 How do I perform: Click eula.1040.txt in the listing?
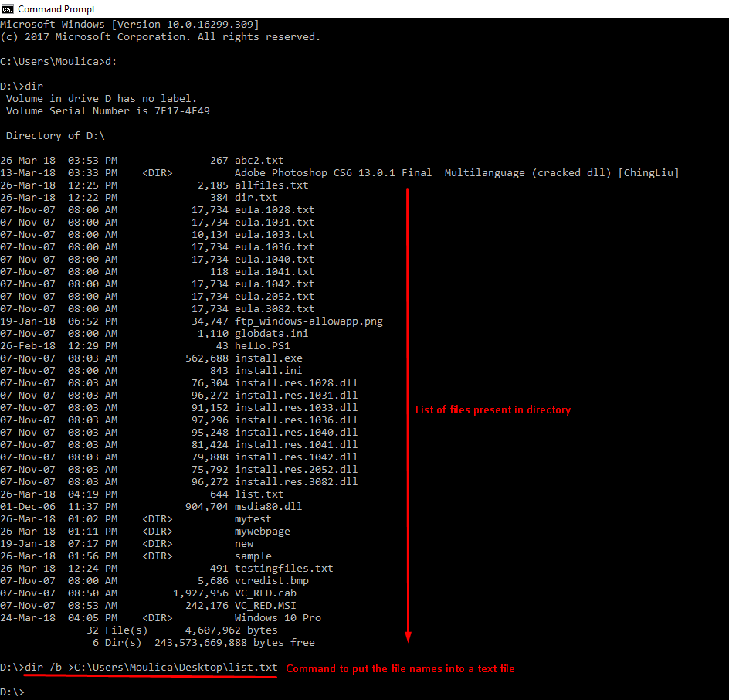coord(274,259)
